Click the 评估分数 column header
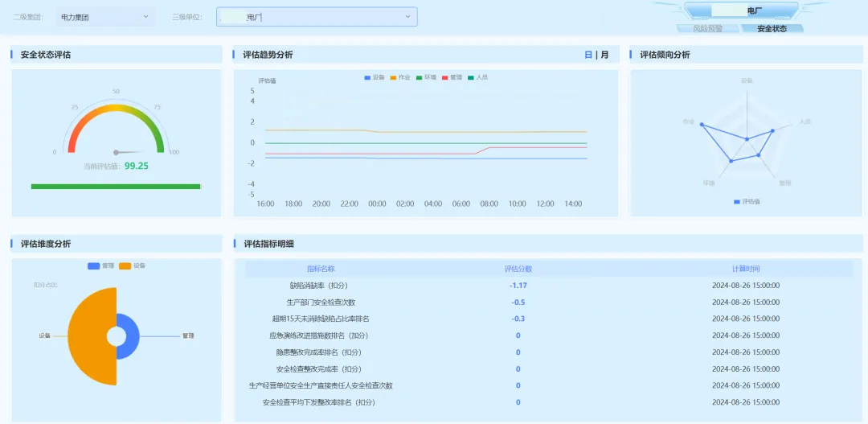Image resolution: width=868 pixels, height=424 pixels. pos(518,269)
